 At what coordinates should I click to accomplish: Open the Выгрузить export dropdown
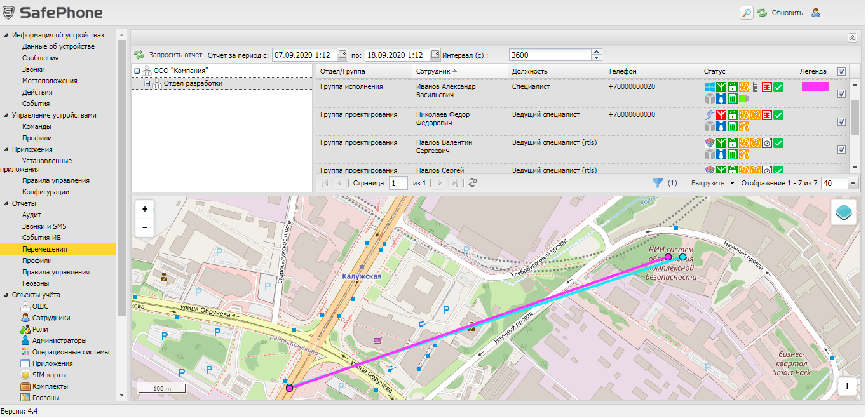pos(711,183)
